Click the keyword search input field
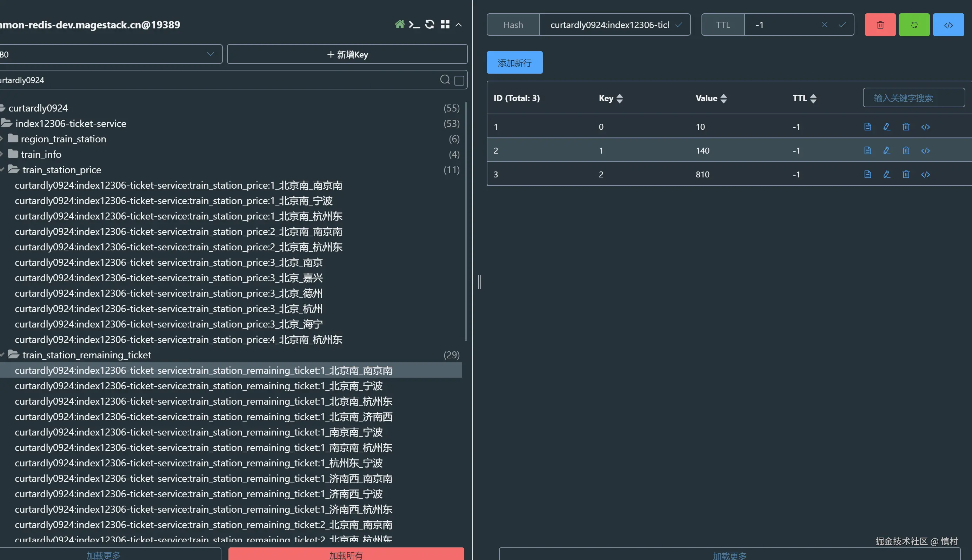The image size is (972, 560). click(913, 98)
